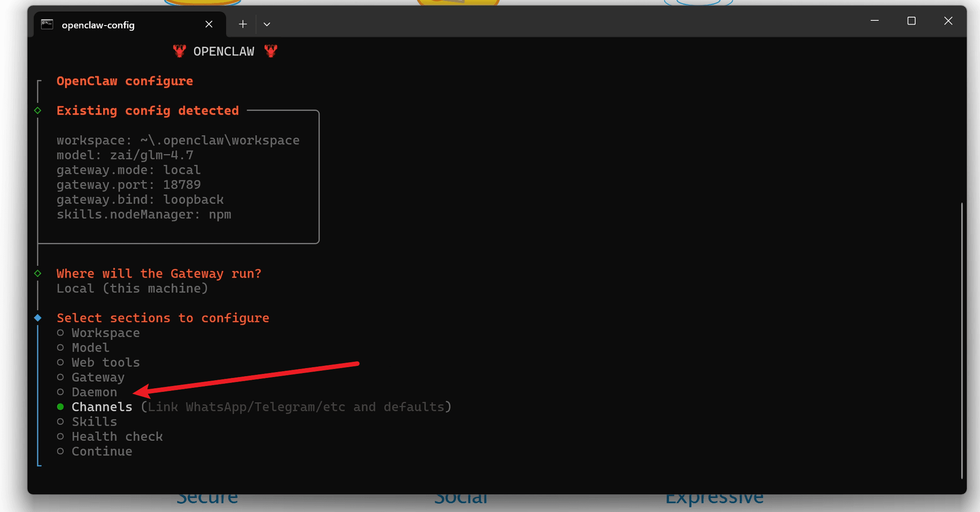Image resolution: width=980 pixels, height=512 pixels.
Task: Click the terminal vertical scrollbar
Action: [962, 341]
